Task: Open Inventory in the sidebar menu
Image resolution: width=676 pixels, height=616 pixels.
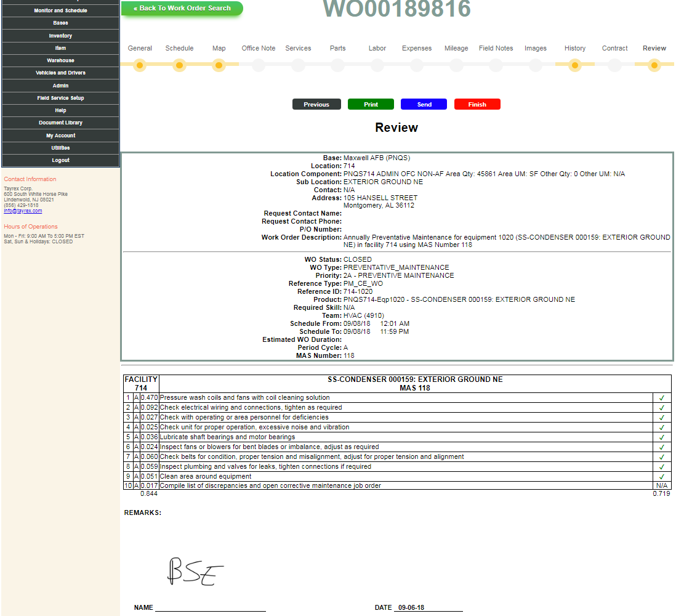Action: coord(60,36)
